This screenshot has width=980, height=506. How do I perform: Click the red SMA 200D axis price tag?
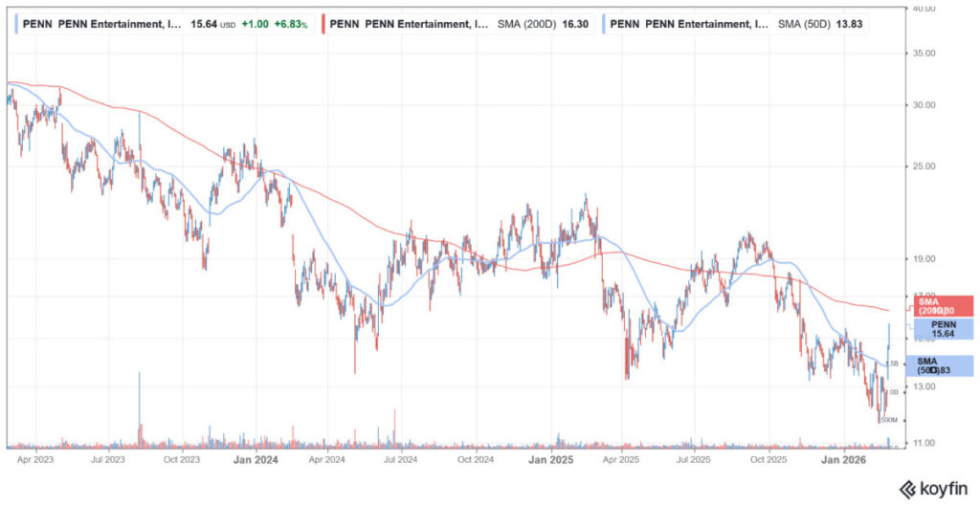pyautogui.click(x=940, y=306)
